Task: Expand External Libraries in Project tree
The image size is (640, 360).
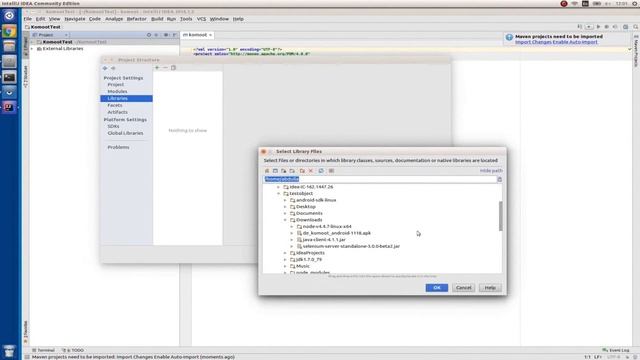Action: (32, 49)
